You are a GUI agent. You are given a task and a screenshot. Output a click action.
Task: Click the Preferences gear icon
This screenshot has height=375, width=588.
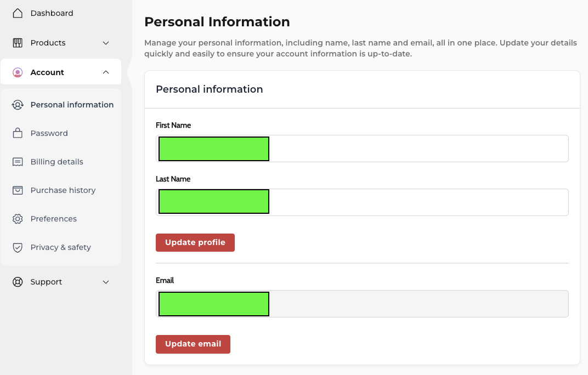(x=18, y=219)
